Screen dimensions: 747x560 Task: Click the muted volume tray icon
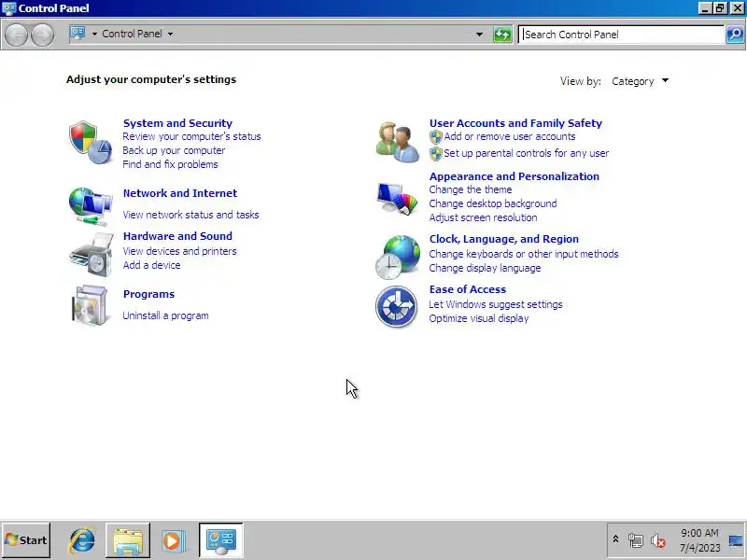click(658, 540)
